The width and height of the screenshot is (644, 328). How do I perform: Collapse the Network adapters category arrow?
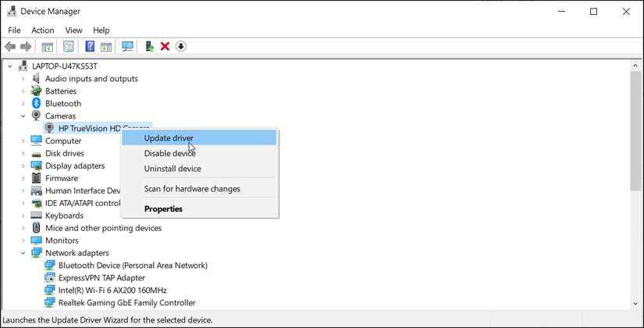pyautogui.click(x=23, y=253)
